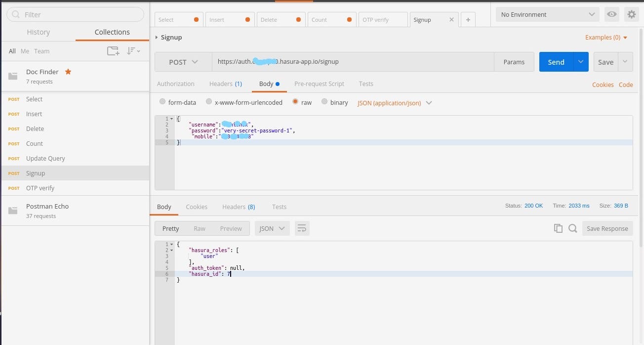Close the Signup request tab

click(451, 20)
